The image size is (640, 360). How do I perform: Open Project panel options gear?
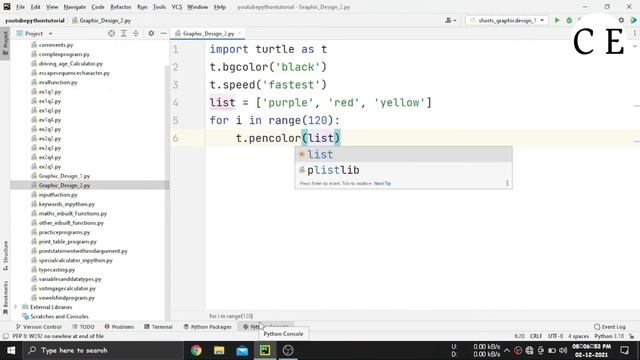(x=151, y=33)
